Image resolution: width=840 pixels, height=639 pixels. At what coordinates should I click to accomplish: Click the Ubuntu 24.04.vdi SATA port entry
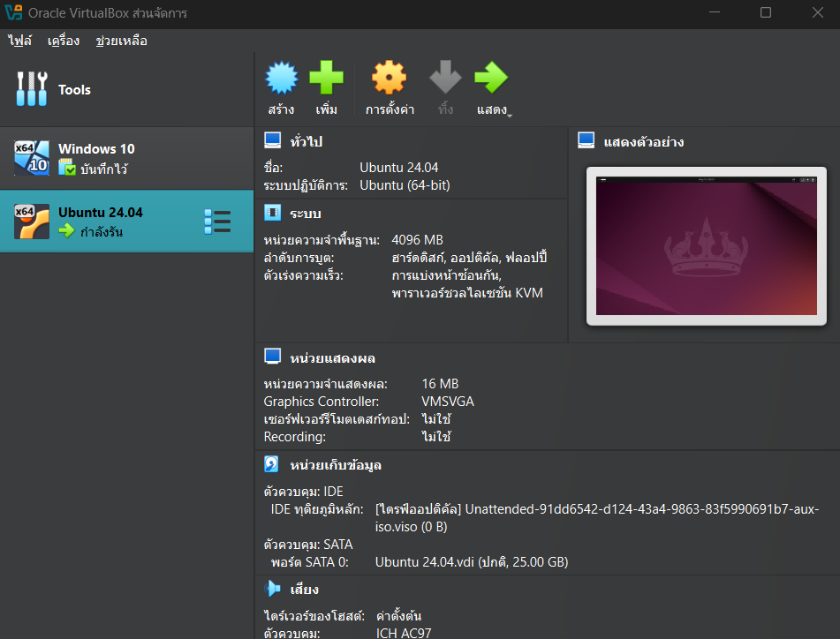pos(472,562)
